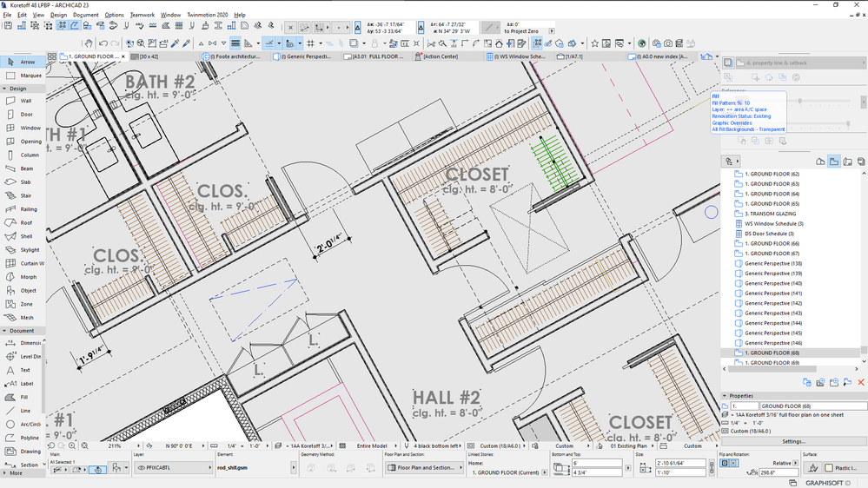This screenshot has width=868, height=488.
Task: Open the PFIXCABTL layer dropdown
Action: coord(175,467)
